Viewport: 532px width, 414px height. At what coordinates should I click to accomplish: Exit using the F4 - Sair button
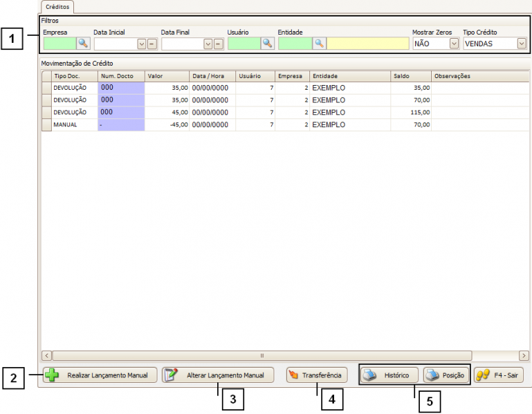[x=499, y=375]
